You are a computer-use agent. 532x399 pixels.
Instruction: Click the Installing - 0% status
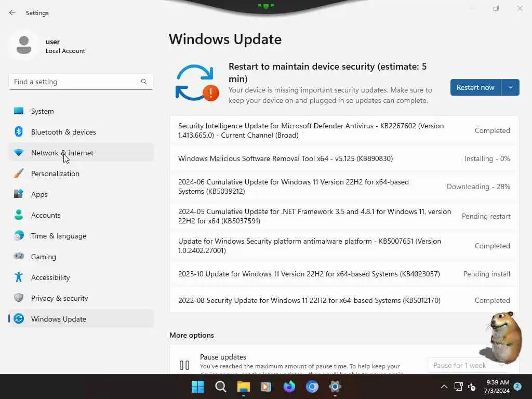pos(487,158)
